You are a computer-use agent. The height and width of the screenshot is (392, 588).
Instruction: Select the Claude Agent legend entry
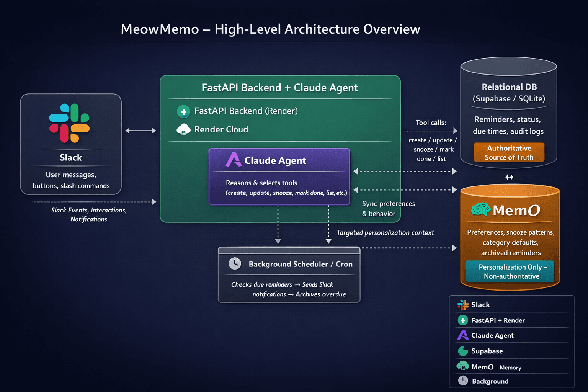pyautogui.click(x=492, y=335)
